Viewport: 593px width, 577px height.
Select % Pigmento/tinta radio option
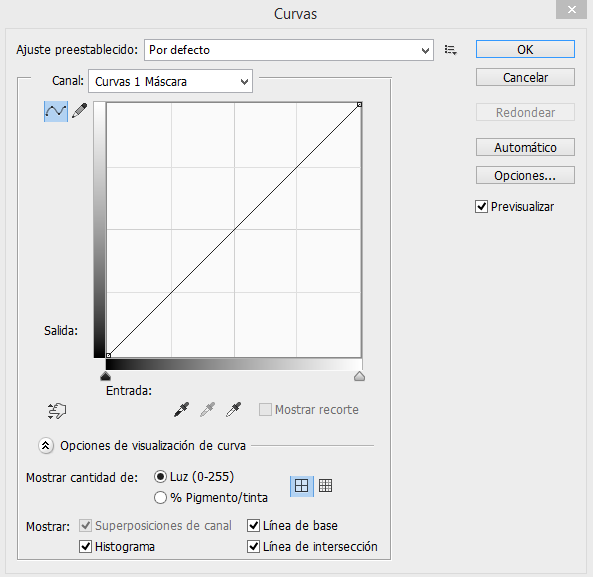[160, 498]
